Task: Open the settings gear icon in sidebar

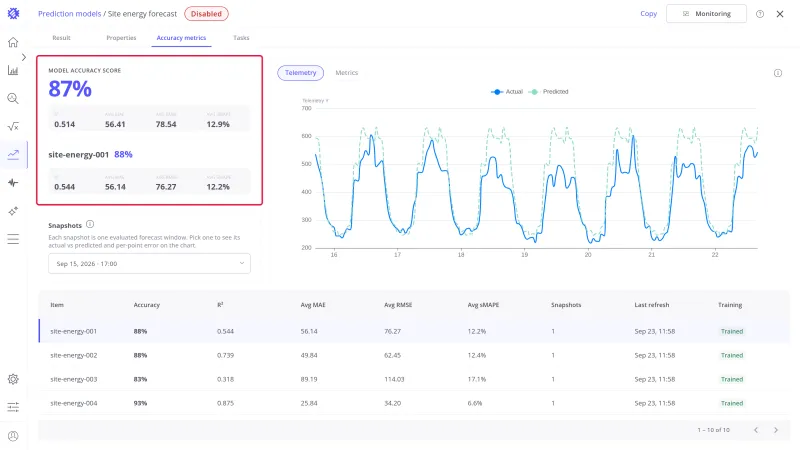Action: tap(13, 379)
